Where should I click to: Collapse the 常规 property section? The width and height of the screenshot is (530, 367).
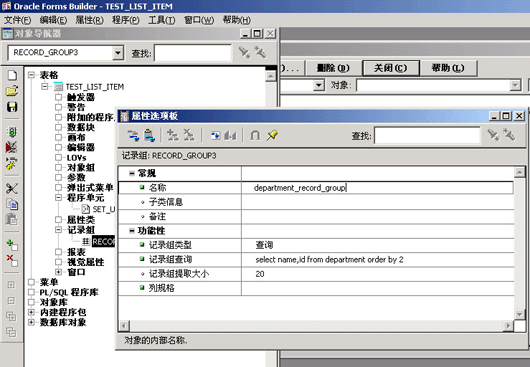(x=132, y=173)
